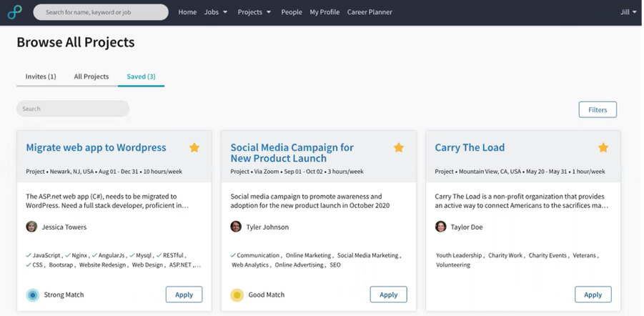Click Jessica Towers name
Image resolution: width=644 pixels, height=316 pixels.
tap(64, 227)
